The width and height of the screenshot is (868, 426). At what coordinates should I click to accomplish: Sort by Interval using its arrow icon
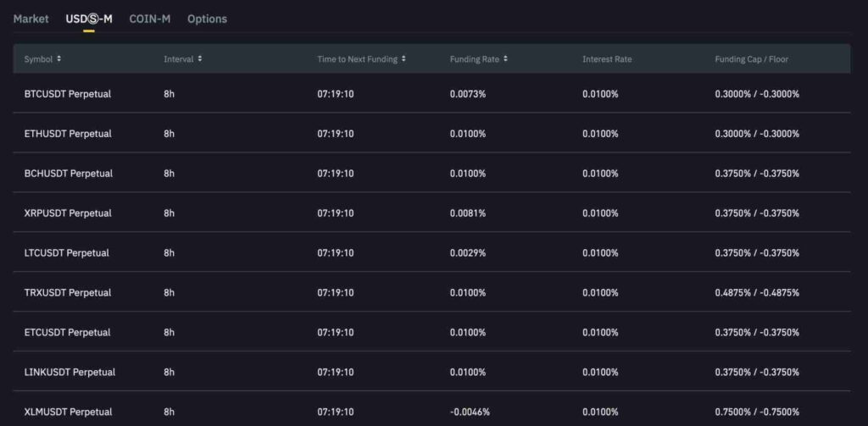[200, 58]
